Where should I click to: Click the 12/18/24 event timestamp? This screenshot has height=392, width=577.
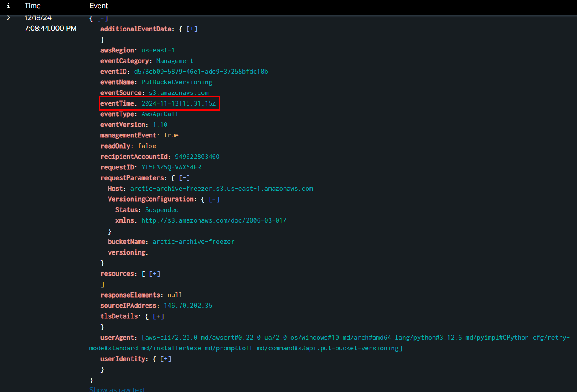point(37,17)
